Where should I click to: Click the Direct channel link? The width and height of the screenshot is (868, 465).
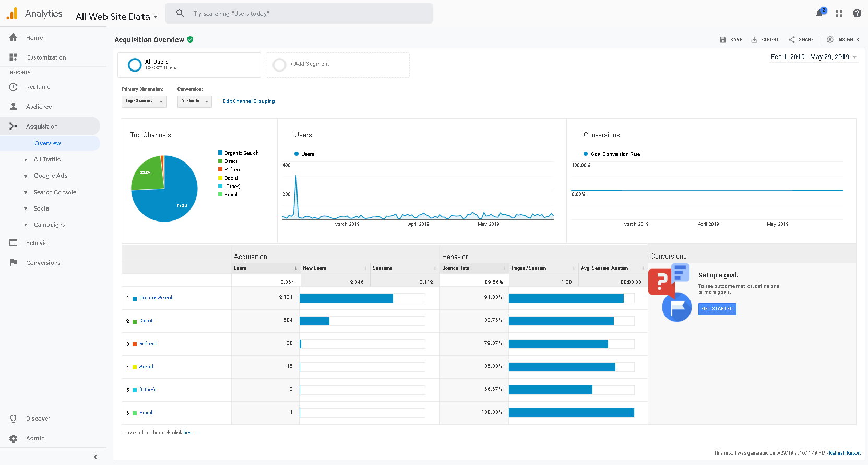pos(146,321)
